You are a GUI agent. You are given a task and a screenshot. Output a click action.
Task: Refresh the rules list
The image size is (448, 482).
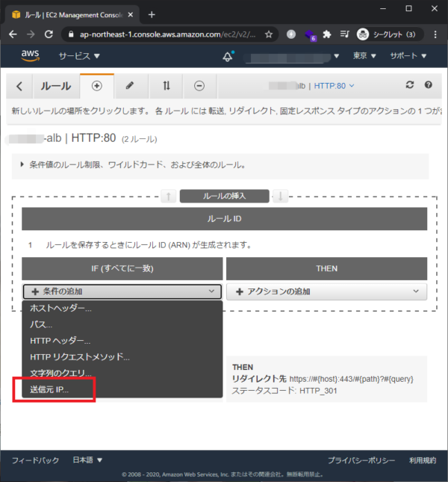tap(410, 85)
